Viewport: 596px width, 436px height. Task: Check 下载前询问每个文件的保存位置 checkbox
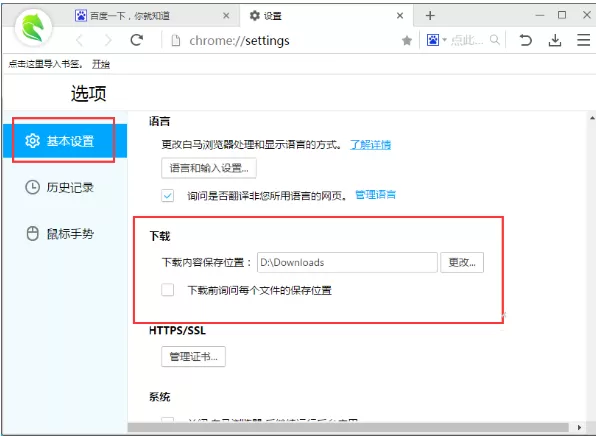(x=167, y=290)
